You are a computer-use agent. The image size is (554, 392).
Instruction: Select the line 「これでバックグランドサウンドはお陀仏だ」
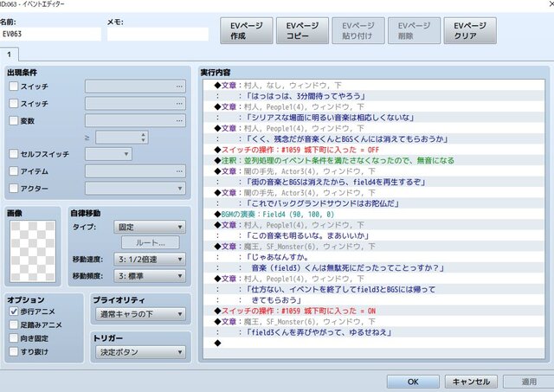[374, 203]
